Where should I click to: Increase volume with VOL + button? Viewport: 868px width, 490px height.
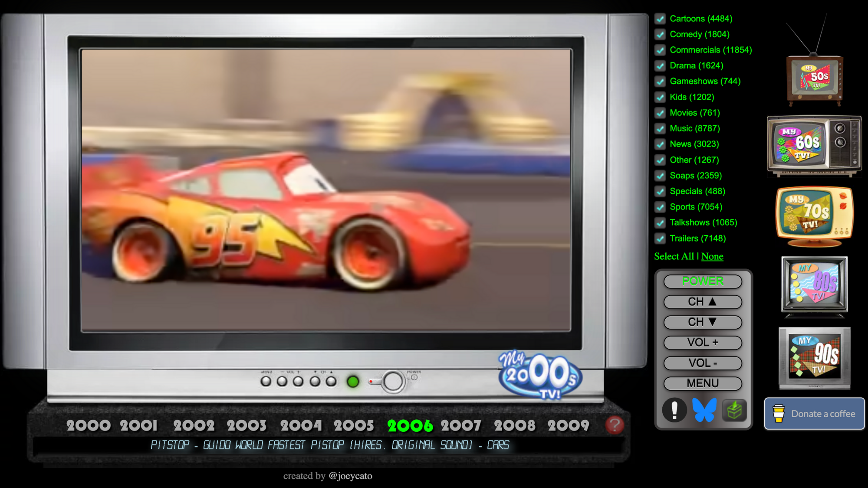pos(702,343)
